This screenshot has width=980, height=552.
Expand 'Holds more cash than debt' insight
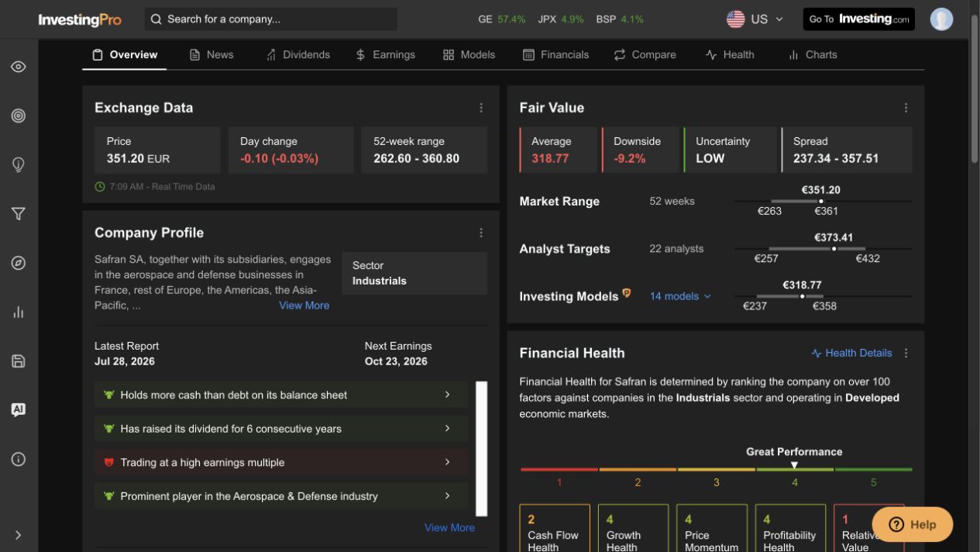point(281,395)
